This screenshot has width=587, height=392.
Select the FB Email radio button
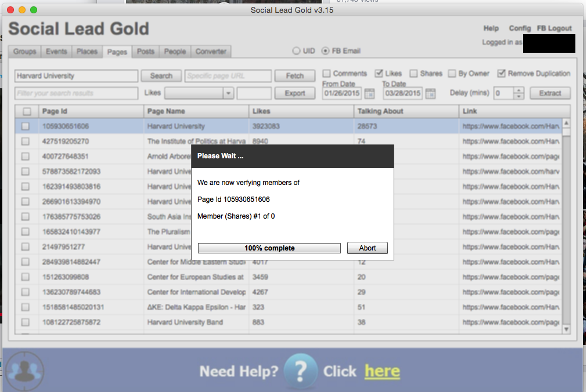tap(325, 51)
